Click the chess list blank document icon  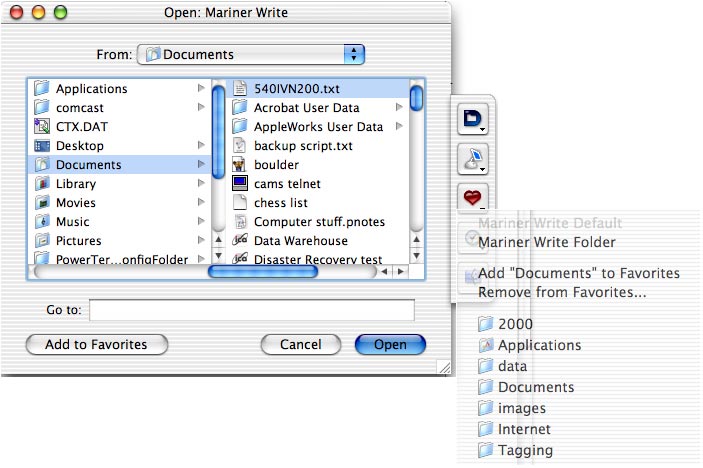point(240,203)
